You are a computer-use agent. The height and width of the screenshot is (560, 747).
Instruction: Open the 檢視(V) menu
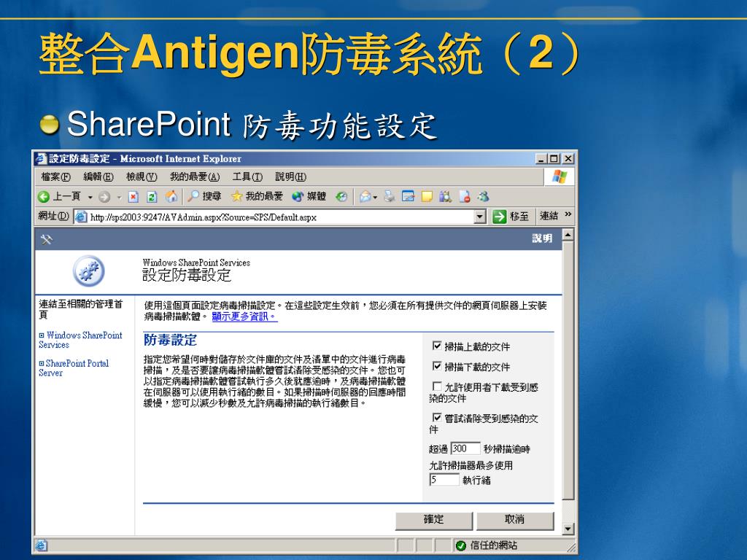pyautogui.click(x=142, y=177)
